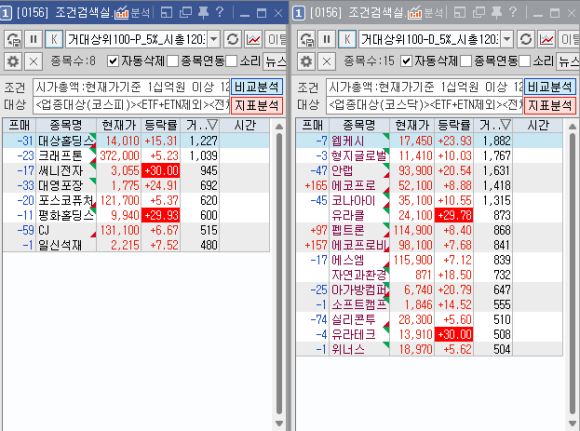The image size is (580, 431).
Task: Click 종목명 column header in left window
Action: [66, 125]
